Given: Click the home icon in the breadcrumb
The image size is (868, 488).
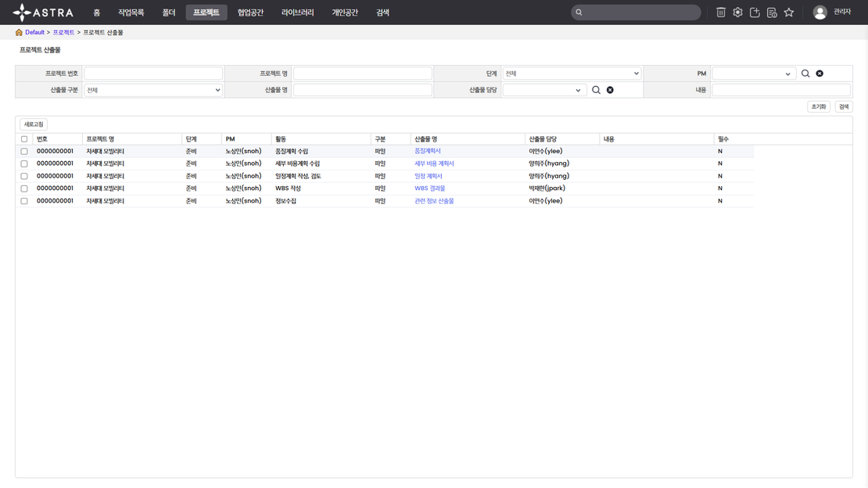Looking at the screenshot, I should [x=19, y=32].
